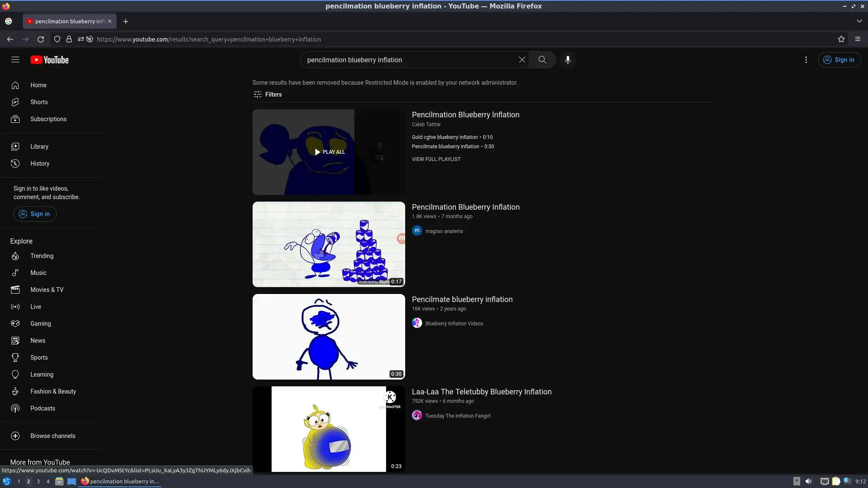
Task: Expand the list all tabs chevron
Action: tap(859, 21)
